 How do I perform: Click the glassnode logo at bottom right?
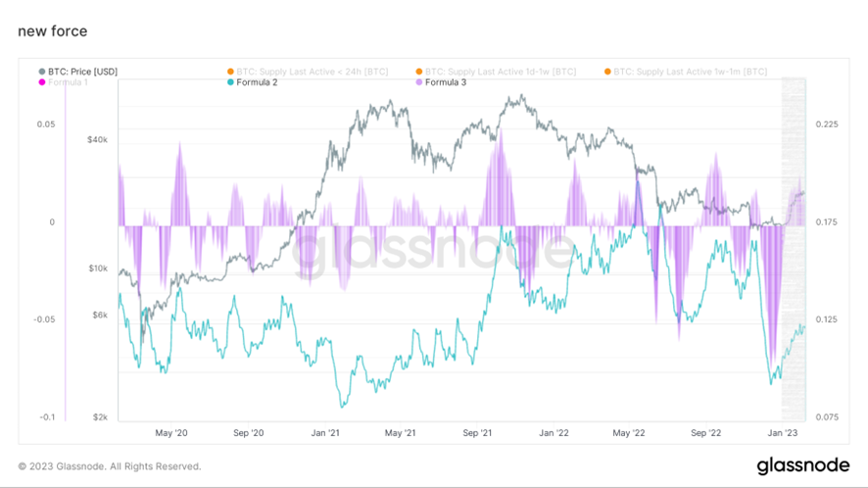click(x=802, y=465)
